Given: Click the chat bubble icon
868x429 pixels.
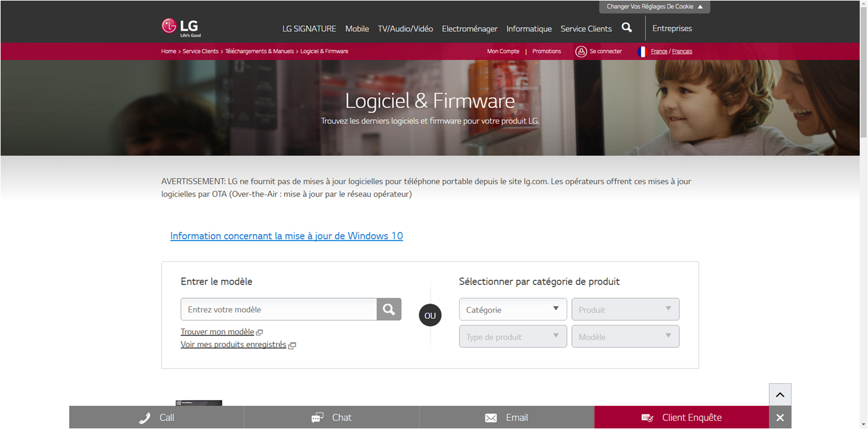Looking at the screenshot, I should tap(317, 418).
